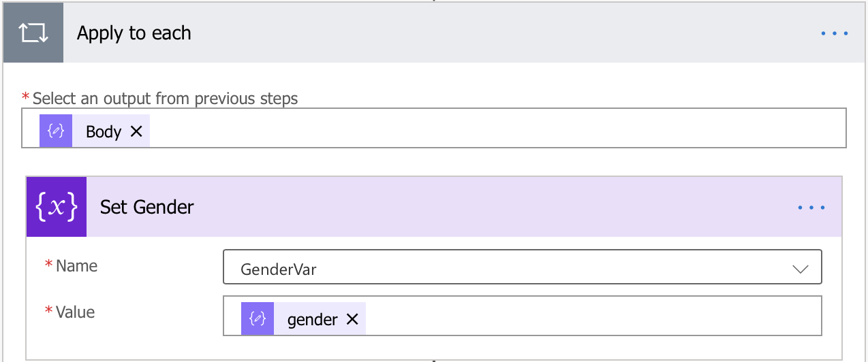Select the Body token label
The image size is (868, 362).
104,131
